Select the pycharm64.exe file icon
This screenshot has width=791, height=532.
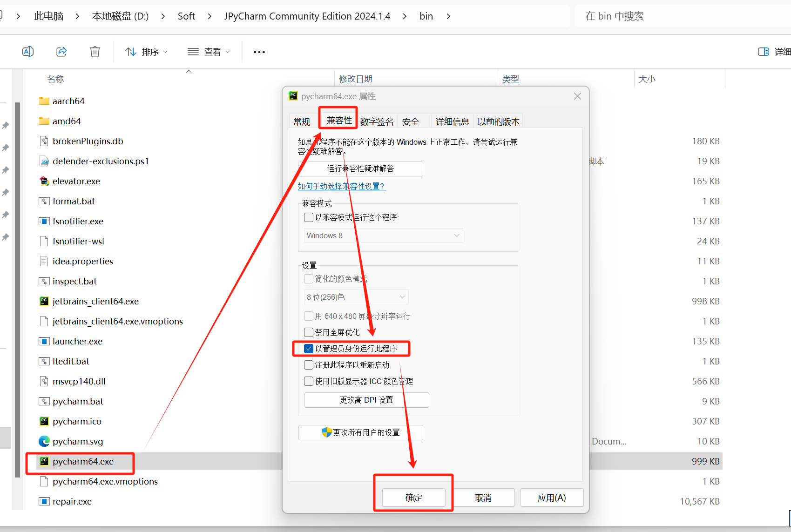[x=44, y=461]
